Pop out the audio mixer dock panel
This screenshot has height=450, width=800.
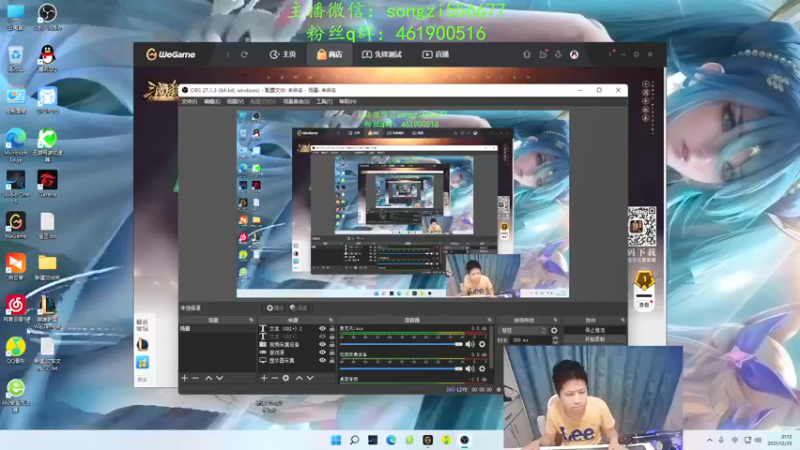(489, 320)
